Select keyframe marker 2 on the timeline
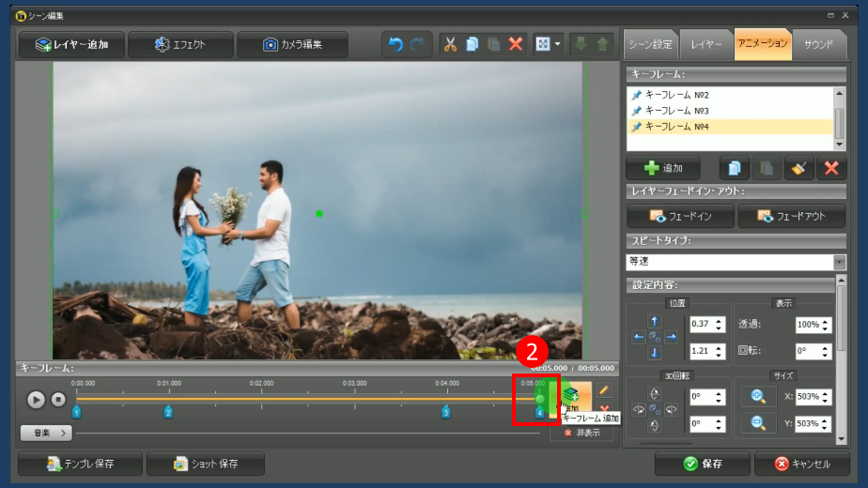 (x=168, y=412)
